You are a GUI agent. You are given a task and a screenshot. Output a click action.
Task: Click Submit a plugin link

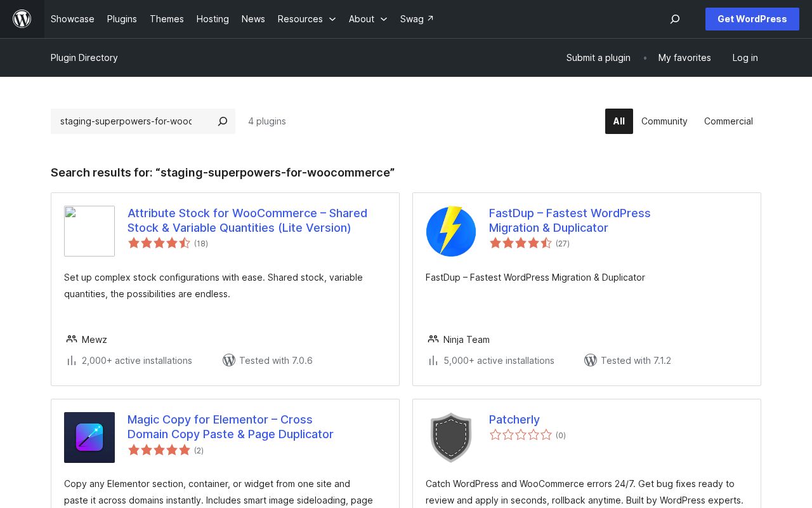pos(598,58)
